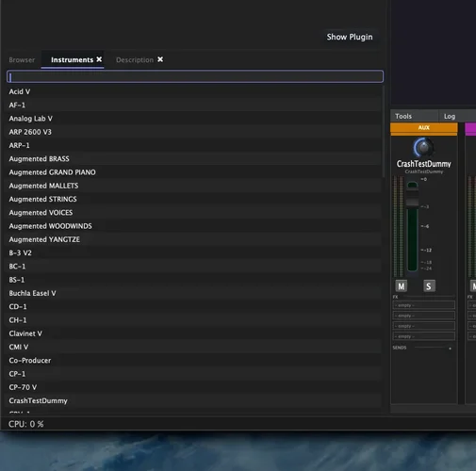Click the Show Plugin button
476x471 pixels.
click(350, 37)
